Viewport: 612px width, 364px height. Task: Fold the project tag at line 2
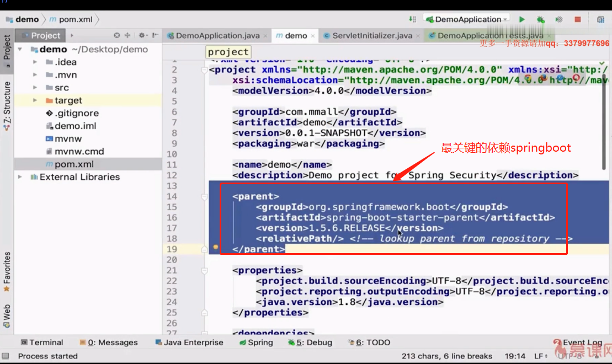click(x=204, y=70)
